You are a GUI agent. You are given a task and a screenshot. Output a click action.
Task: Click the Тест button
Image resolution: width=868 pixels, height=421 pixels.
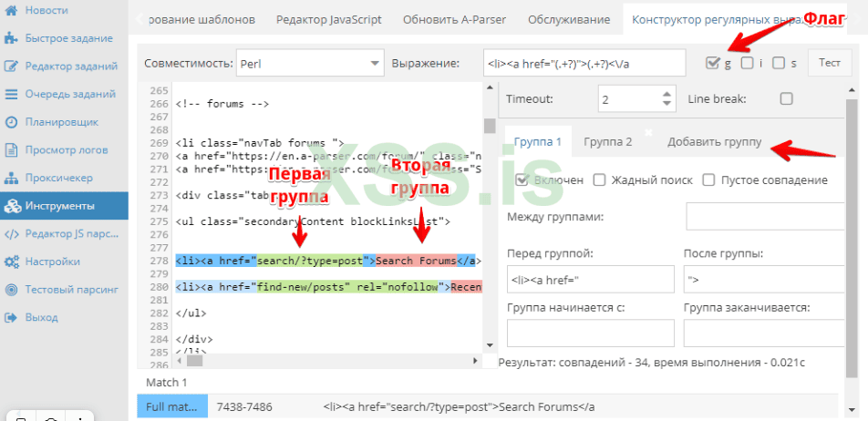click(x=830, y=63)
